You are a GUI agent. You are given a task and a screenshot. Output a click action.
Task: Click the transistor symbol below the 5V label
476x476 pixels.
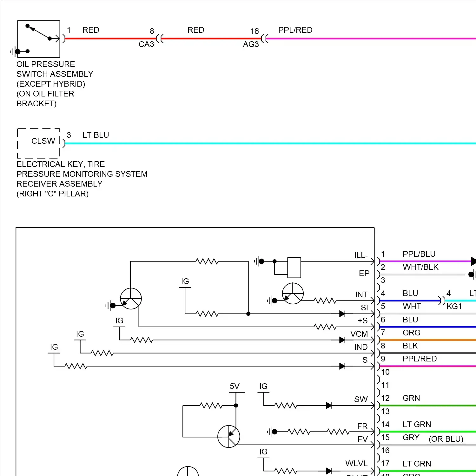229,437
